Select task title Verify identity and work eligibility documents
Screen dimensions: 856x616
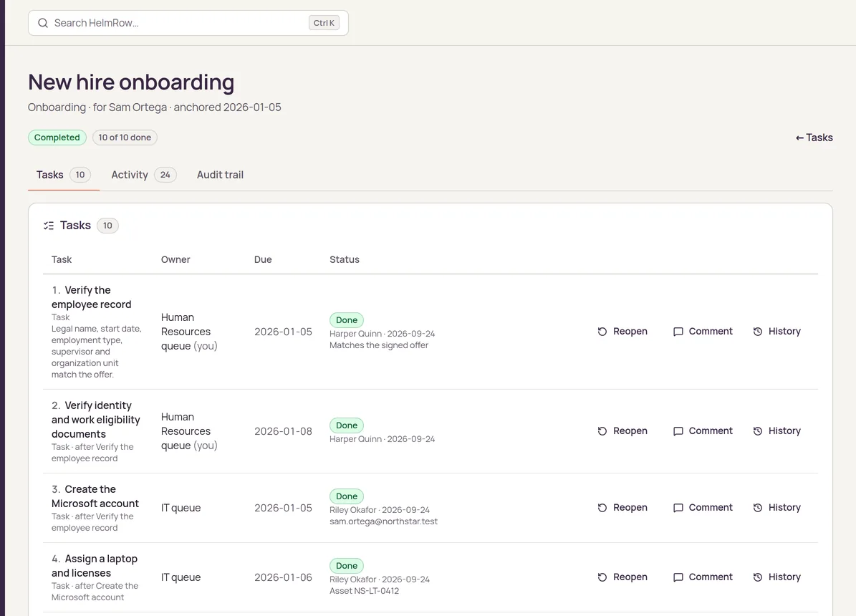click(x=96, y=420)
